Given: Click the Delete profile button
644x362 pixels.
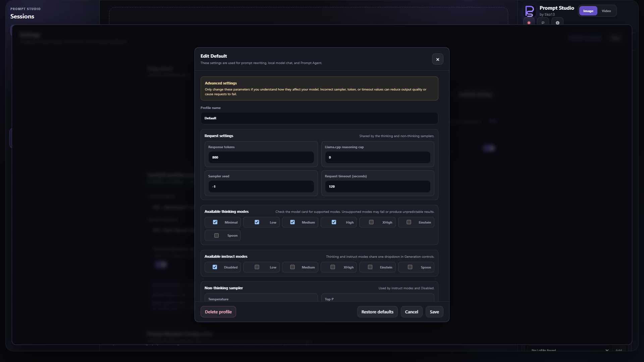Looking at the screenshot, I should pos(218,312).
